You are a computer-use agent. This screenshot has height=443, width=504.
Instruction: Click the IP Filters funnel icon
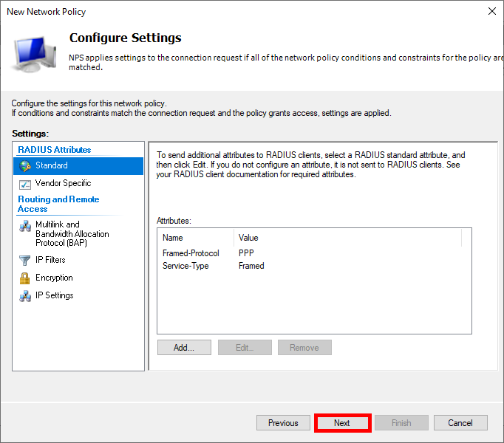[x=24, y=260]
